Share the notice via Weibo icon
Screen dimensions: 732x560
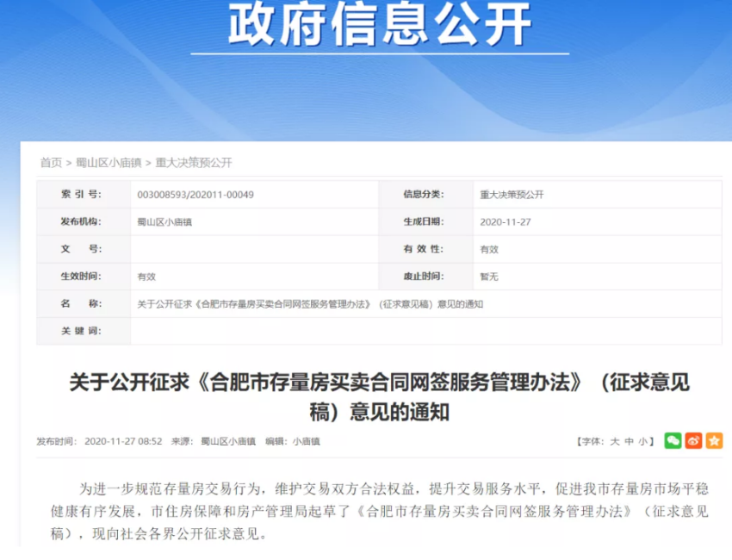click(x=693, y=440)
